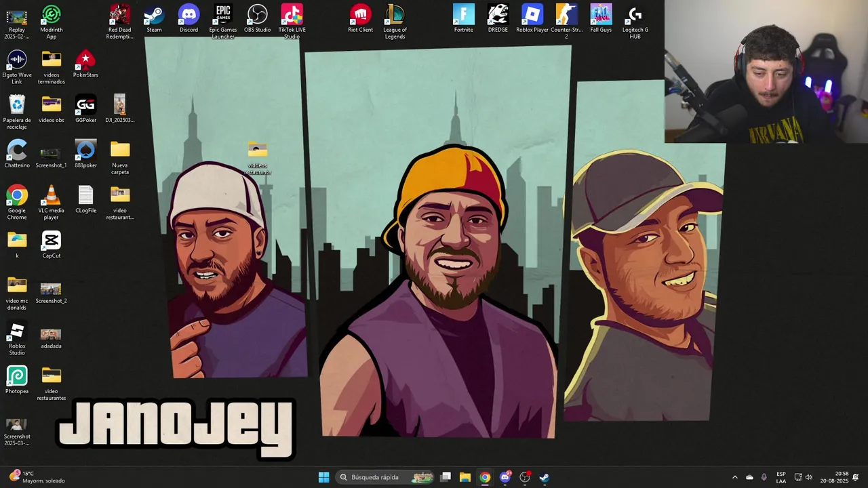Select Red Dead Redemption shortcut
The width and height of the screenshot is (868, 488).
click(120, 22)
